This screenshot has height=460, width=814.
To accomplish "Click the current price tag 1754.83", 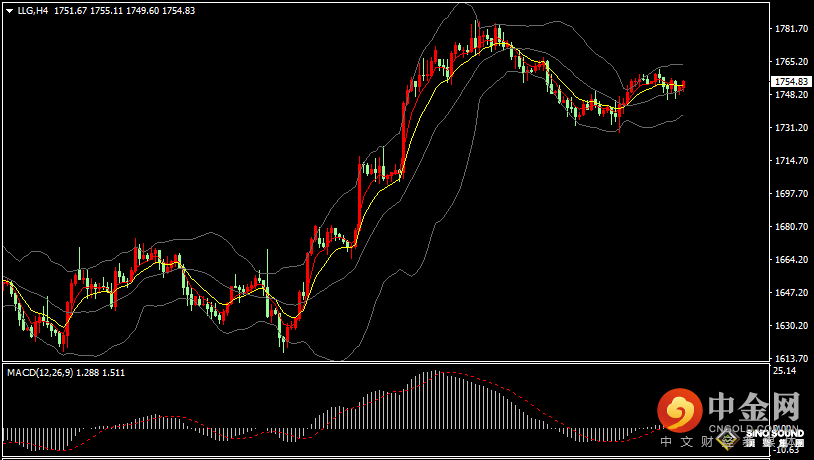I will [x=790, y=81].
